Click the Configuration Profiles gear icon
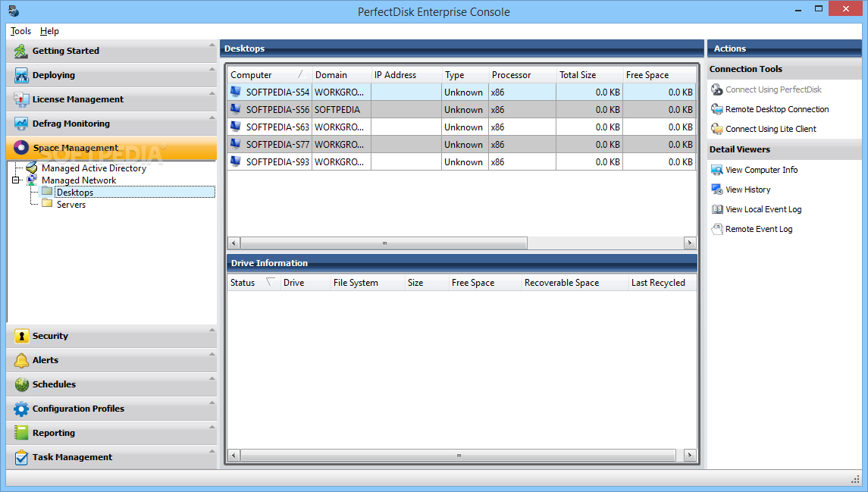This screenshot has width=868, height=492. tap(21, 409)
